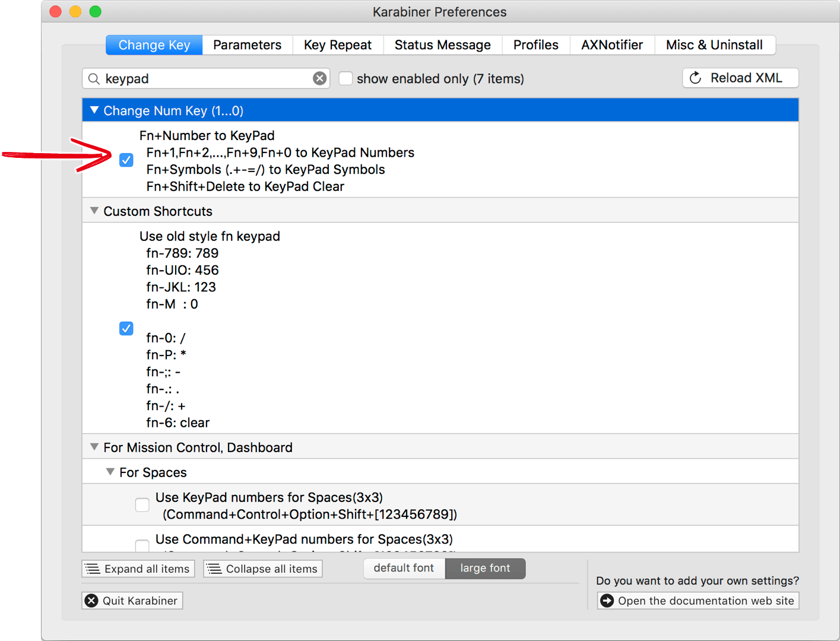Image resolution: width=840 pixels, height=641 pixels.
Task: Click the Fn+Number to KeyPad title
Action: pyautogui.click(x=207, y=135)
